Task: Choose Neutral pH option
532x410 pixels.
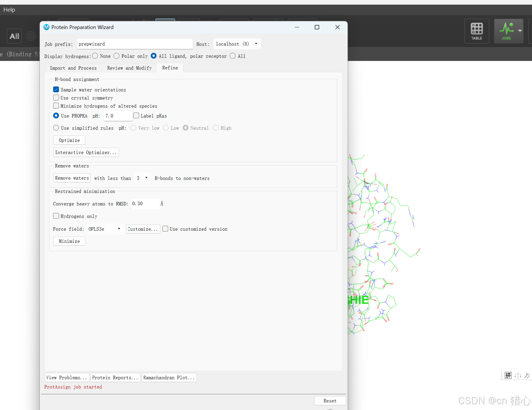Action: point(186,128)
